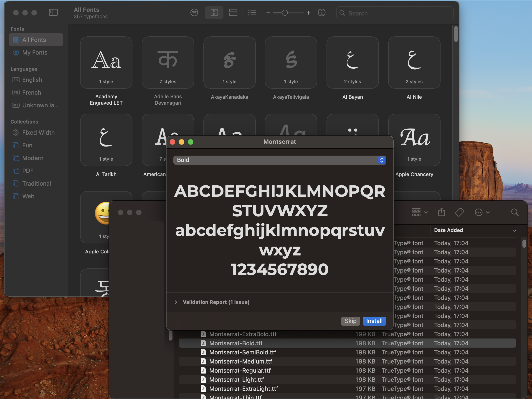Select Montserrat-ExtraBold.ttf file
This screenshot has height=399, width=532.
click(x=347, y=334)
